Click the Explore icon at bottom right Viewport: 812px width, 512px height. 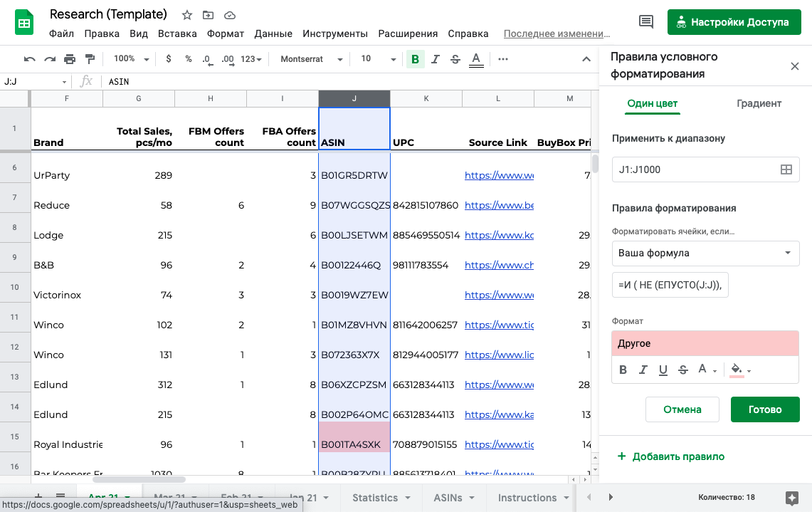coord(791,497)
